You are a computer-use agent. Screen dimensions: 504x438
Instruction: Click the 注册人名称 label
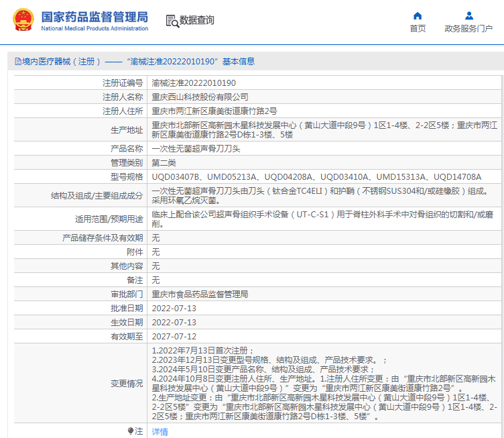(123, 97)
